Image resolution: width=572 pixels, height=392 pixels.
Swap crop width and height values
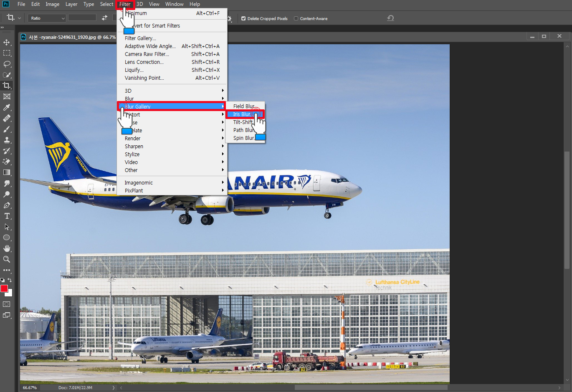pos(104,18)
